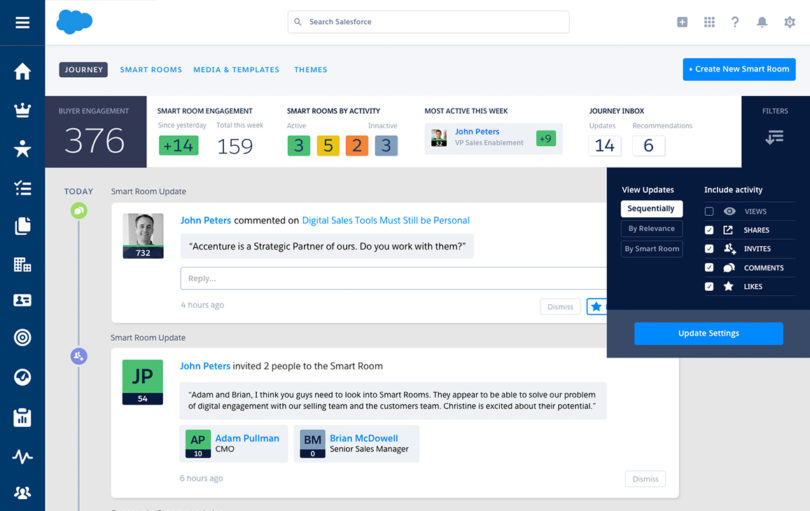Open the help question mark icon
Image resolution: width=810 pixels, height=511 pixels.
(x=735, y=22)
